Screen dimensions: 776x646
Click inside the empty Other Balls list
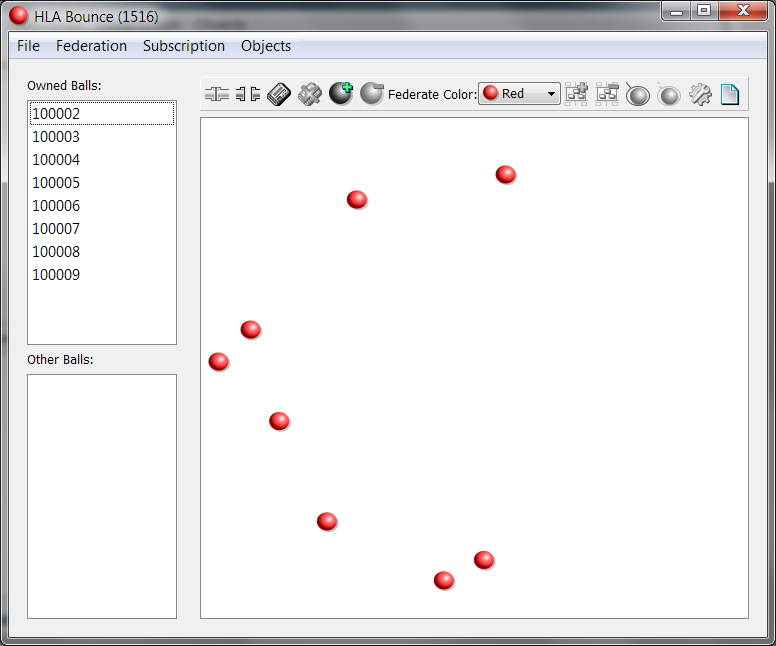click(x=101, y=495)
